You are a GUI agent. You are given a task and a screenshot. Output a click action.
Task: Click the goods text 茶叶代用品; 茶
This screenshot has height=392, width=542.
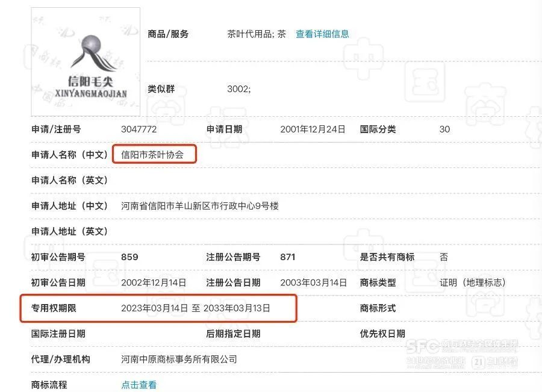[x=257, y=34]
